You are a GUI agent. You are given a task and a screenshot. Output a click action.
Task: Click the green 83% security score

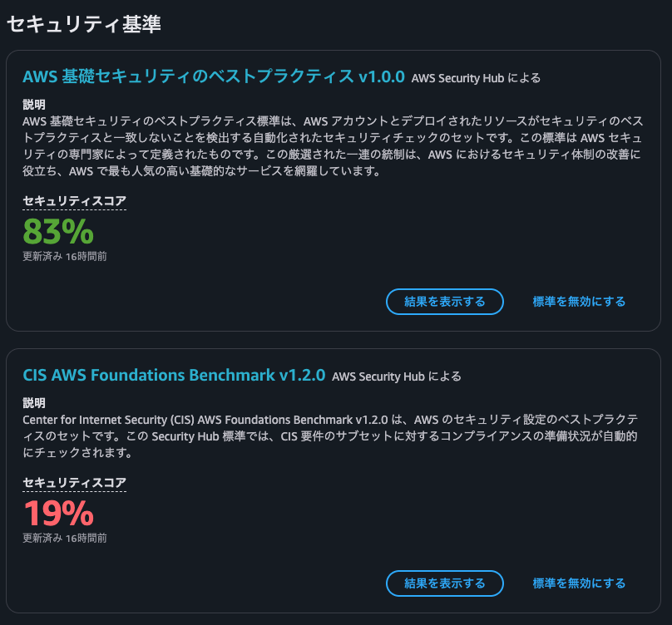(58, 232)
